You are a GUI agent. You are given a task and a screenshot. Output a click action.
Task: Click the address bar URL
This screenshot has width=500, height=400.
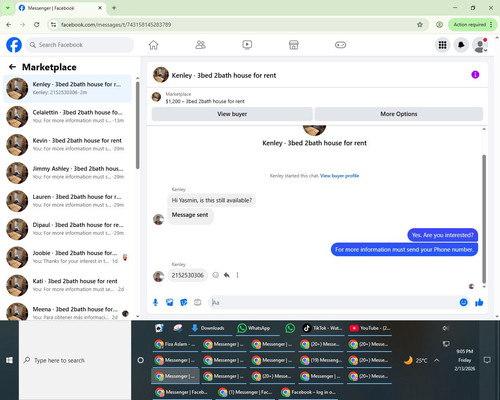[116, 25]
